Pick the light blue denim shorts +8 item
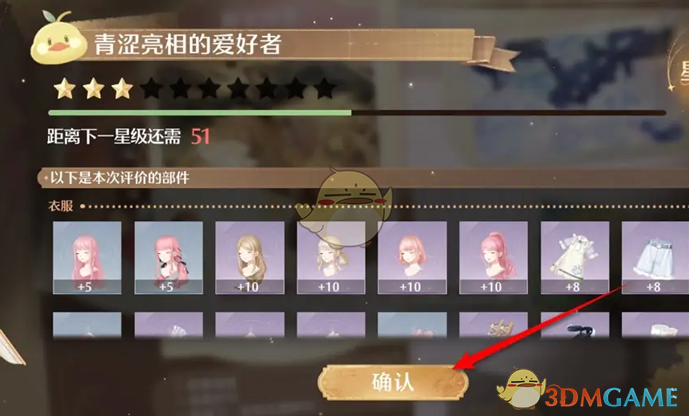Image resolution: width=689 pixels, height=416 pixels. coord(655,257)
